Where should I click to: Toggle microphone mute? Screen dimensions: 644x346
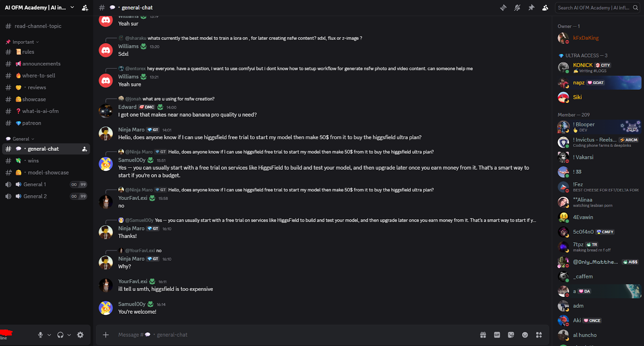point(40,335)
